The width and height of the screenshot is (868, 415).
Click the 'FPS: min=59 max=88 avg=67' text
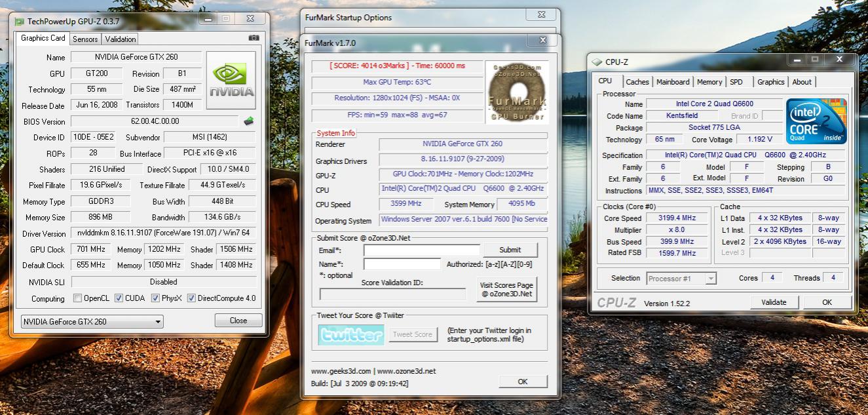click(x=397, y=115)
